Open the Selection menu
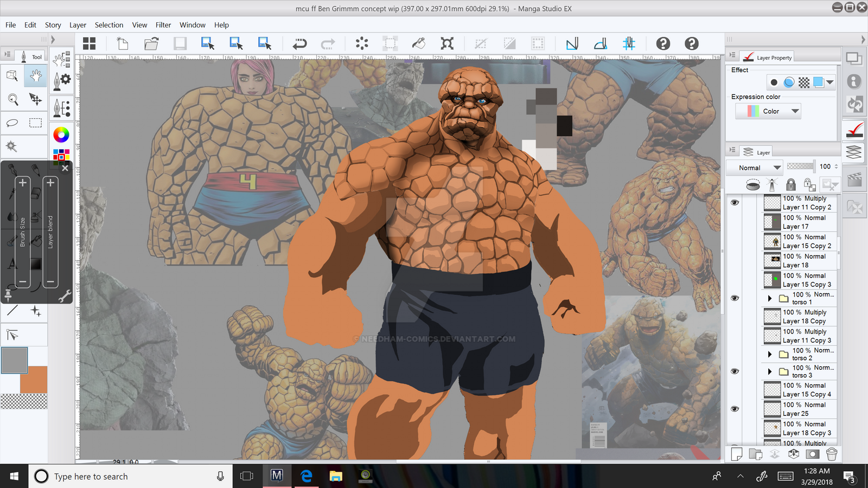The width and height of the screenshot is (868, 488). 109,25
